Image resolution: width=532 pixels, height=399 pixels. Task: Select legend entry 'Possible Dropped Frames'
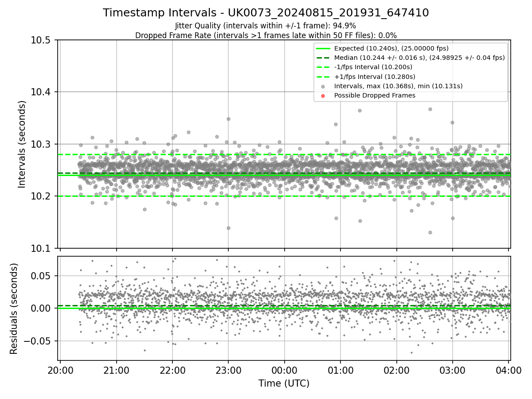pos(375,95)
